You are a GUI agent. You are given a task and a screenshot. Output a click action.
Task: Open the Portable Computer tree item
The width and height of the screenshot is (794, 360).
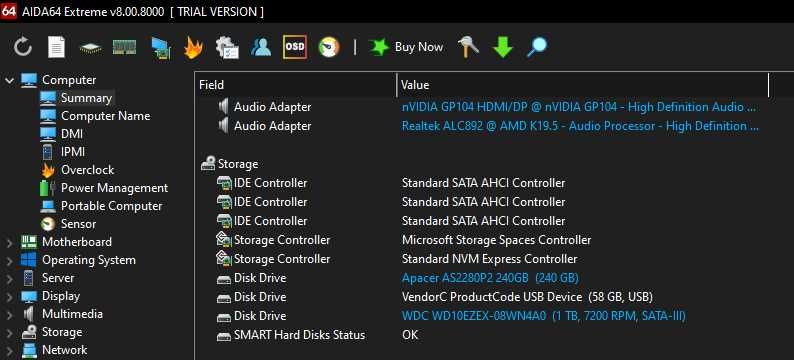tap(111, 206)
